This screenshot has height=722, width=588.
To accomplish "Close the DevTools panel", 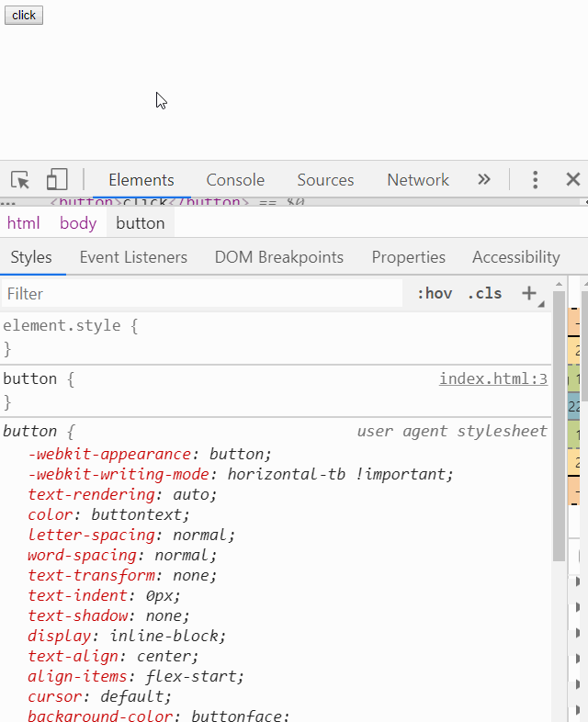I will (x=572, y=179).
